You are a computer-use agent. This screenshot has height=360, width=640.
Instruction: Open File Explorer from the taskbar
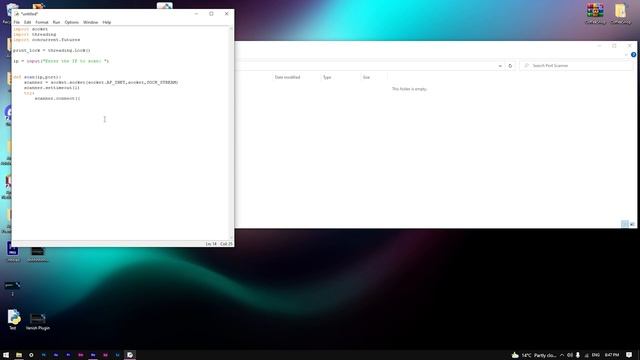(19, 355)
